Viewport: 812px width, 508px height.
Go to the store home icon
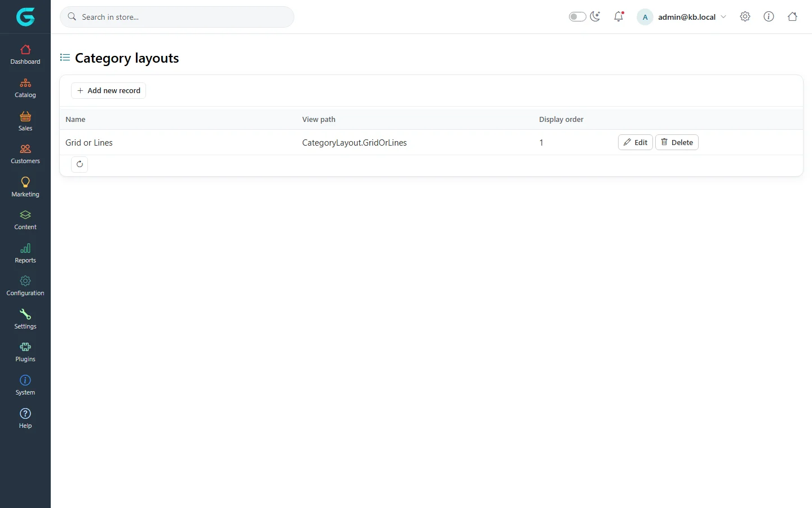pyautogui.click(x=792, y=16)
